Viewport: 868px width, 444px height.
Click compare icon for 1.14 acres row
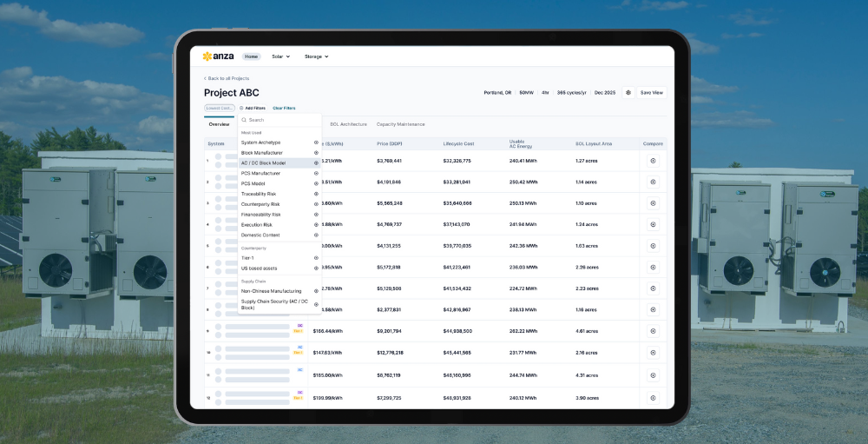tap(653, 182)
